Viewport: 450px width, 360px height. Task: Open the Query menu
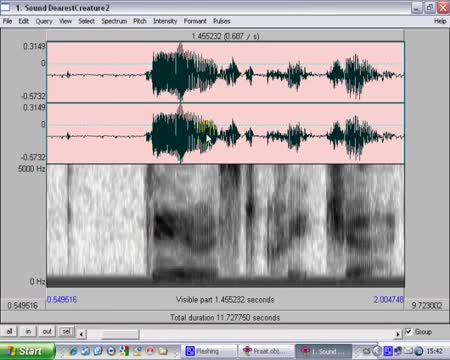(x=44, y=21)
